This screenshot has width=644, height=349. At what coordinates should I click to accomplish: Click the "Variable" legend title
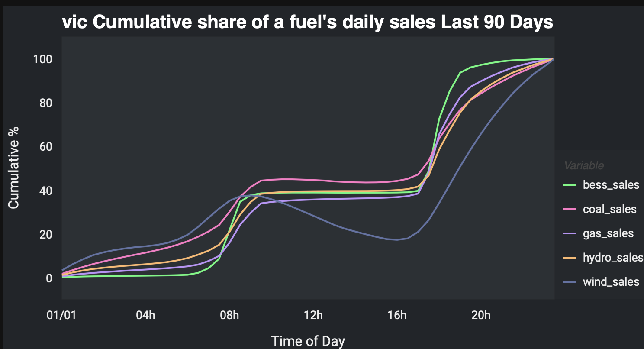[x=584, y=165]
